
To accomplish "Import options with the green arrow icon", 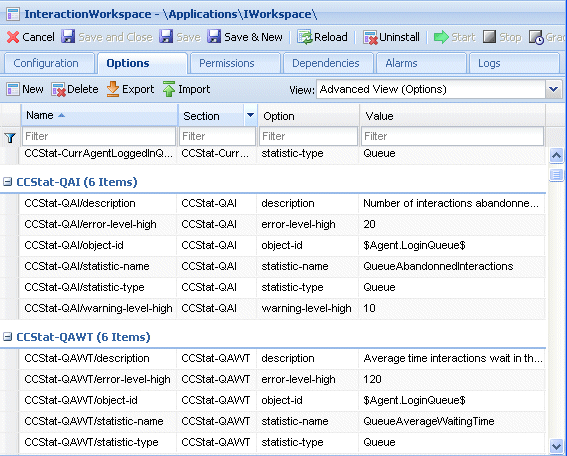I will [169, 89].
